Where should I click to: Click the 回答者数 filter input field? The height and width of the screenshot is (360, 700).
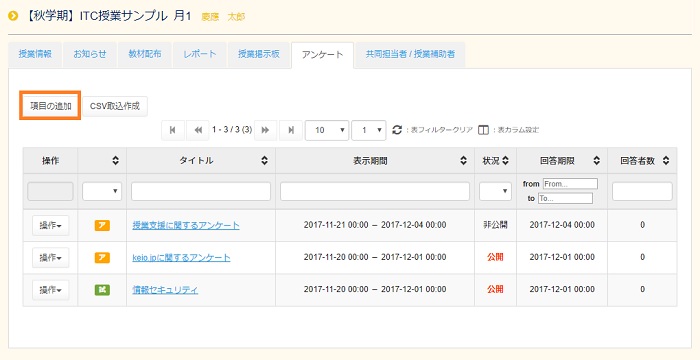coord(642,191)
